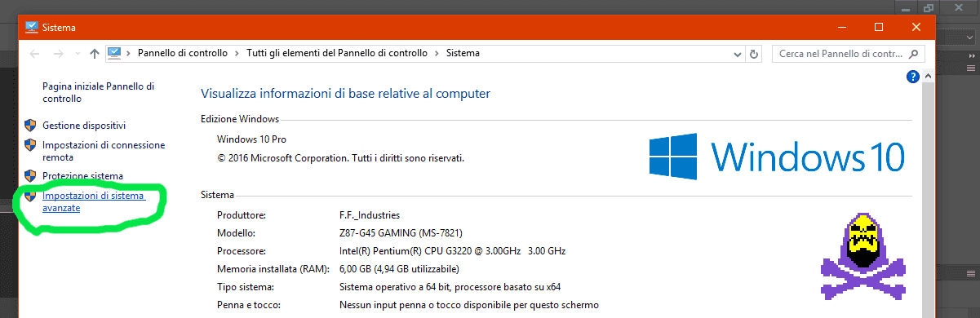Screen dimensions: 980x318
Task: Open recent locations dropdown chevron
Action: click(x=78, y=54)
